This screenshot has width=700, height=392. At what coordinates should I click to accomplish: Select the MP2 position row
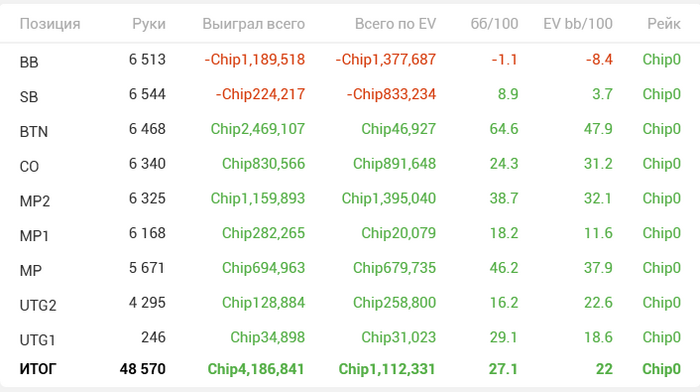pyautogui.click(x=350, y=199)
